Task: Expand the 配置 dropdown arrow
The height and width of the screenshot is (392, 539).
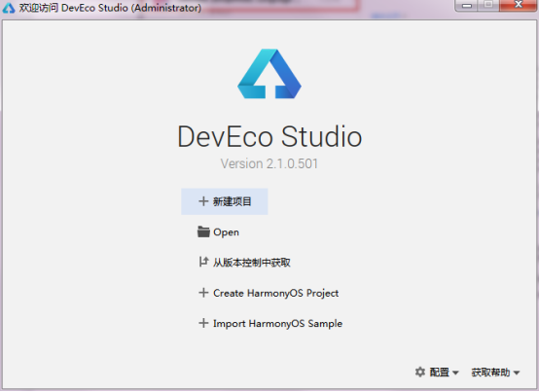Action: coord(455,373)
